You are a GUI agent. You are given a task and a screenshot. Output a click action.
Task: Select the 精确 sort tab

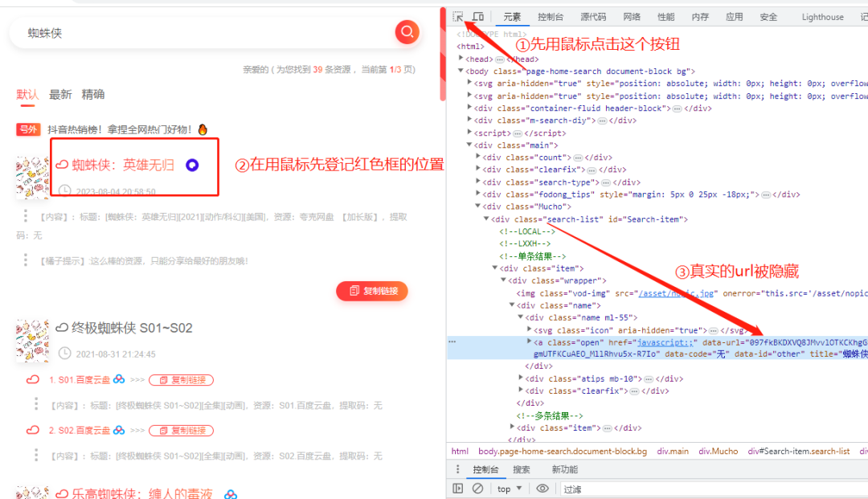[93, 95]
